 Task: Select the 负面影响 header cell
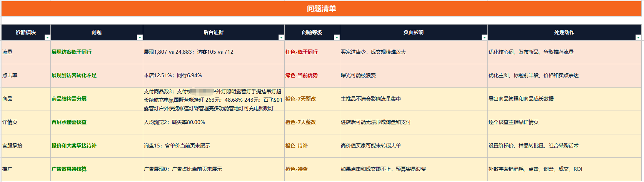coord(414,33)
